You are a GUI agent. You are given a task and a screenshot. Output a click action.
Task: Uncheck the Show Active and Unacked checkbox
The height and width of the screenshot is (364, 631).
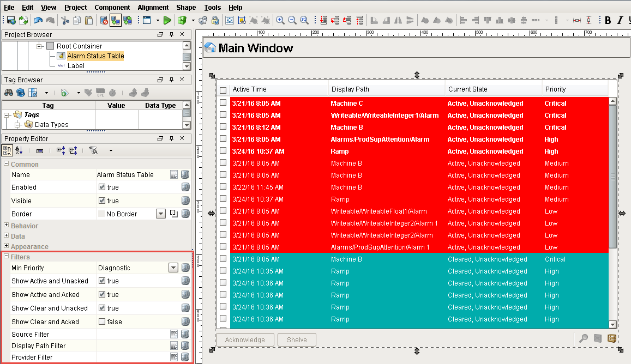coord(102,281)
